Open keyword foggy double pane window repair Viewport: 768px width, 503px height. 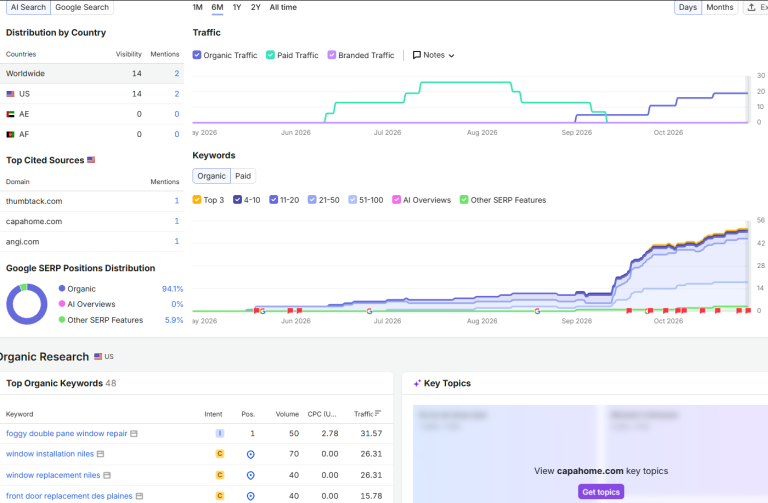click(67, 433)
